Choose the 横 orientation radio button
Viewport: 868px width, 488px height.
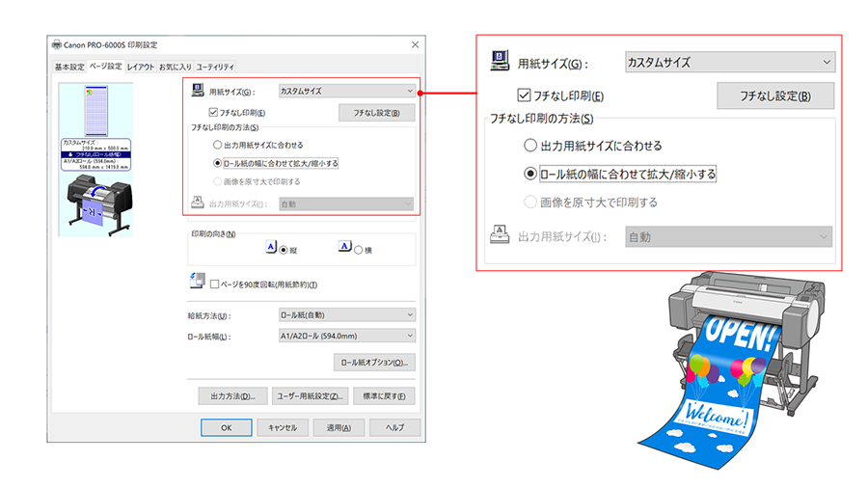(358, 250)
